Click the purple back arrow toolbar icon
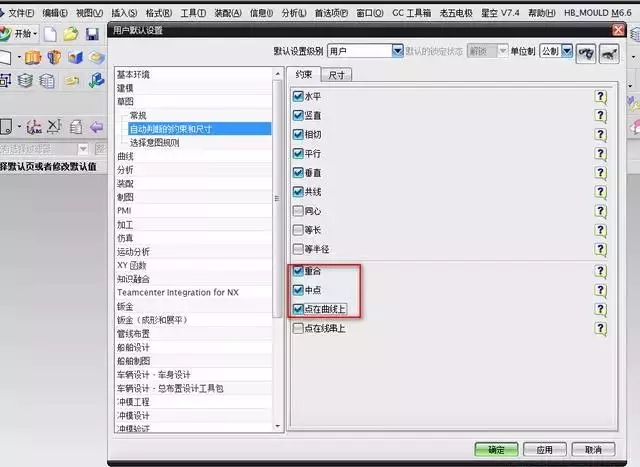640x467 pixels. (97, 126)
